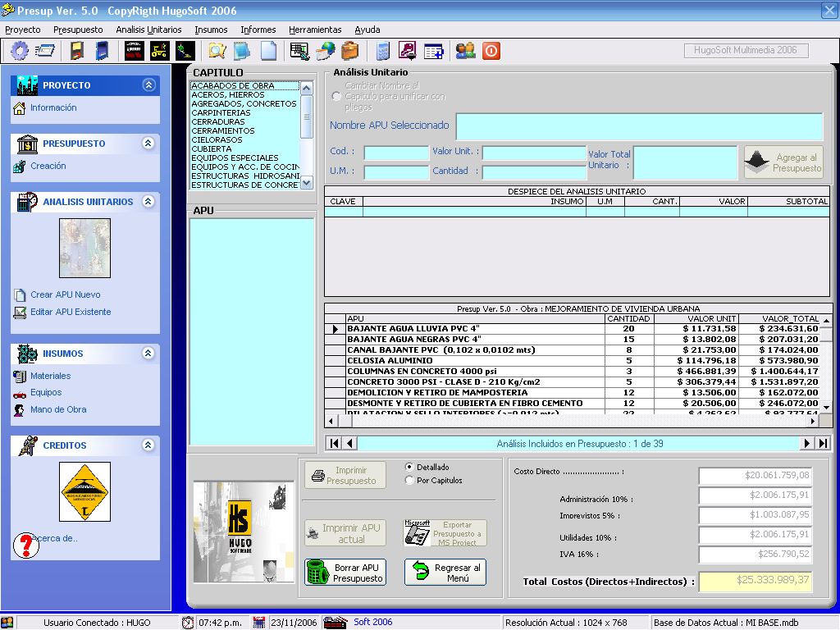Enable Cambiar Nombre al Capitulo radio option
The height and width of the screenshot is (630, 840).
[336, 97]
